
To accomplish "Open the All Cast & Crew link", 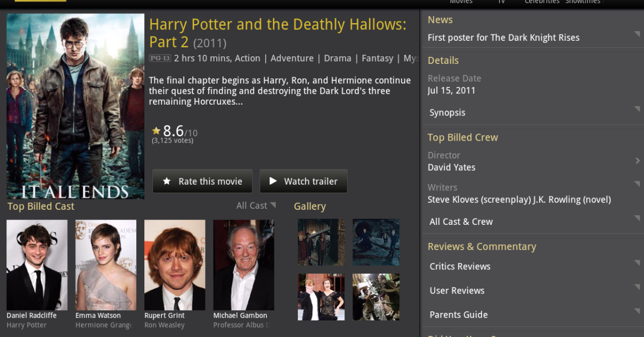I will click(461, 222).
